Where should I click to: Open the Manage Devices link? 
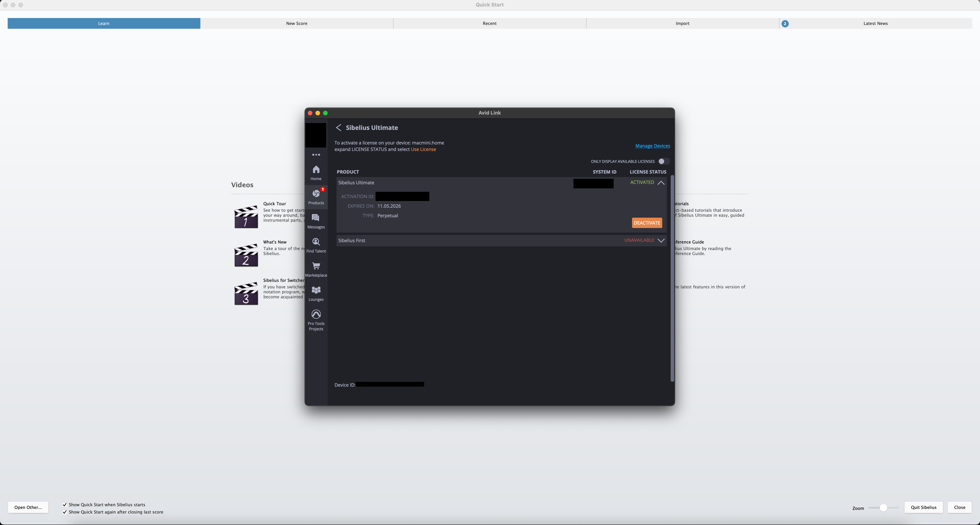click(653, 146)
